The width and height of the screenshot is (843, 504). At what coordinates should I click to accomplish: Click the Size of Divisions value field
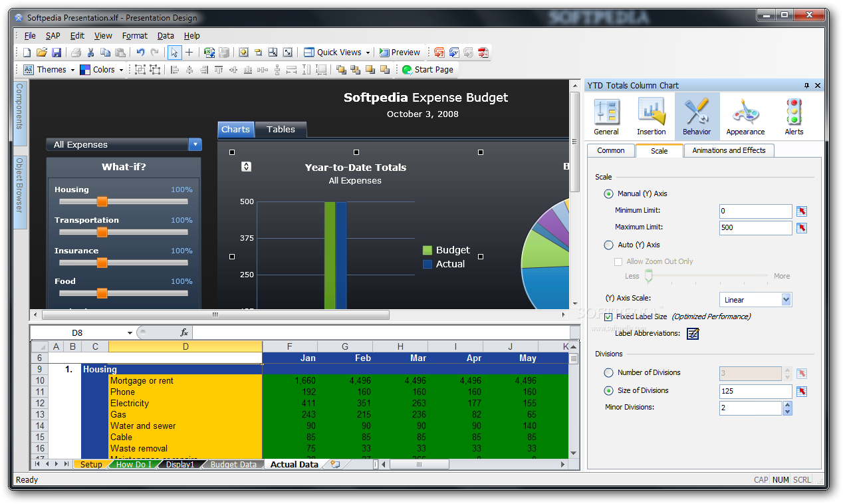pyautogui.click(x=756, y=392)
